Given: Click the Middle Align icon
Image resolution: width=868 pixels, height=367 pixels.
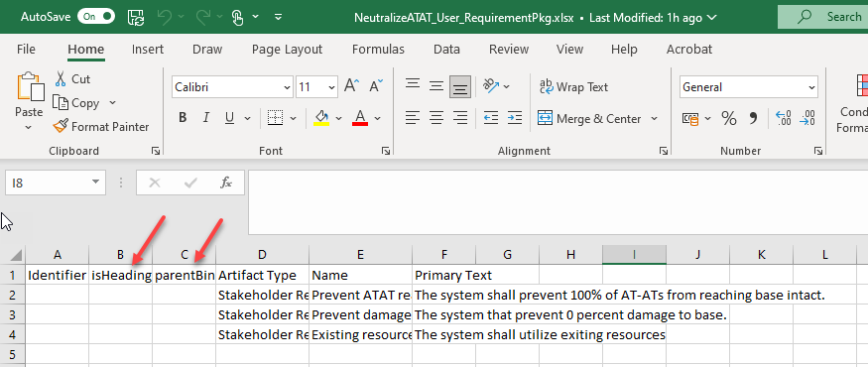Looking at the screenshot, I should pyautogui.click(x=436, y=86).
